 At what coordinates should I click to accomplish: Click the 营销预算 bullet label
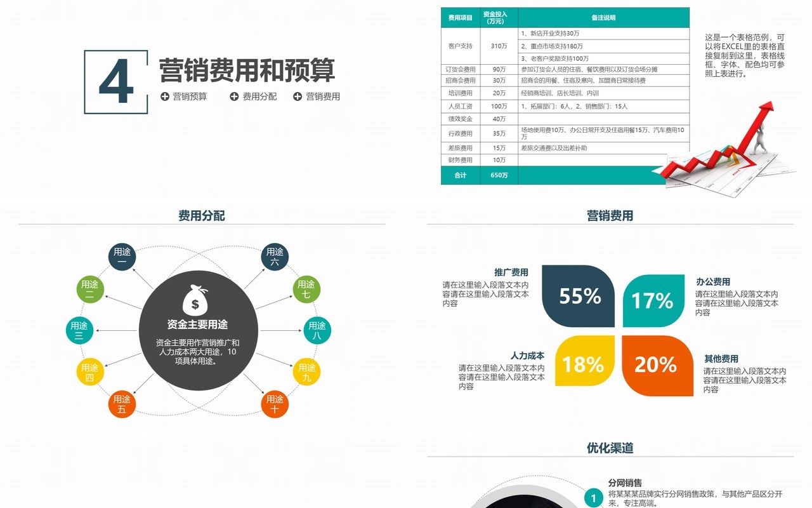click(190, 97)
